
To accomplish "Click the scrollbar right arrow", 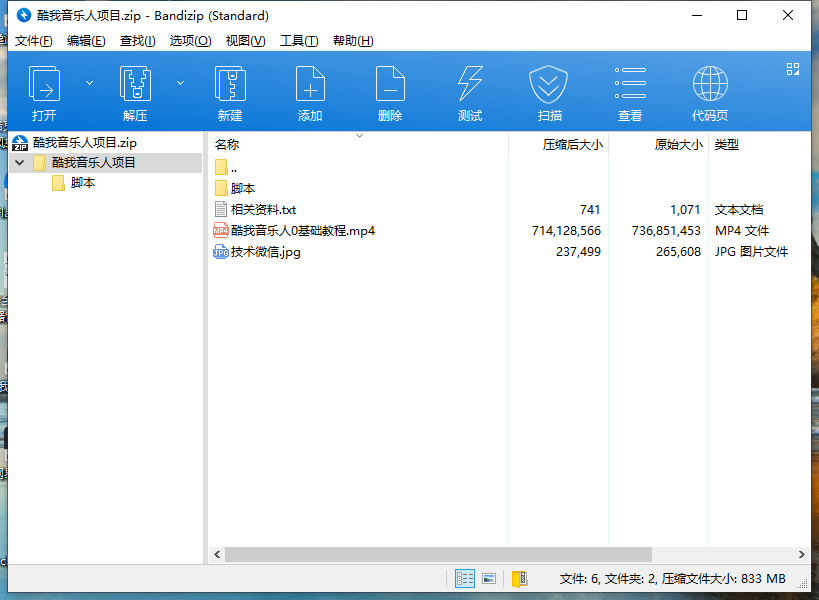I will (x=802, y=554).
